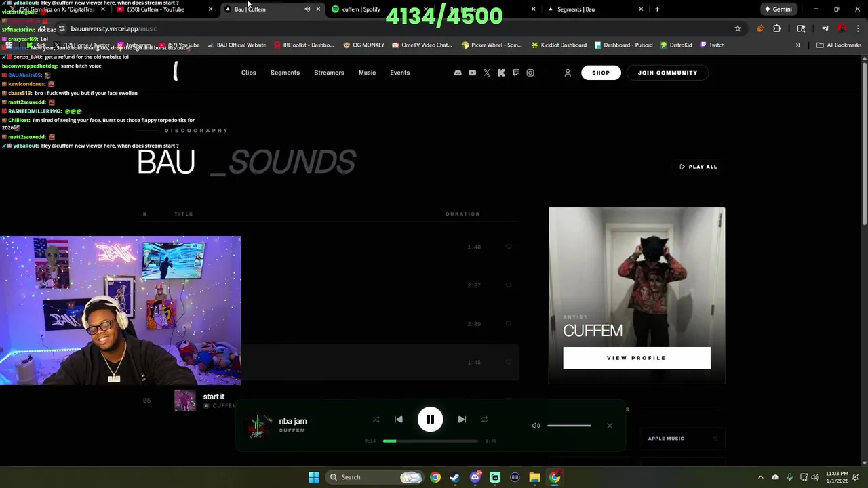Open the taskbar volume icon
The height and width of the screenshot is (488, 868).
[814, 477]
